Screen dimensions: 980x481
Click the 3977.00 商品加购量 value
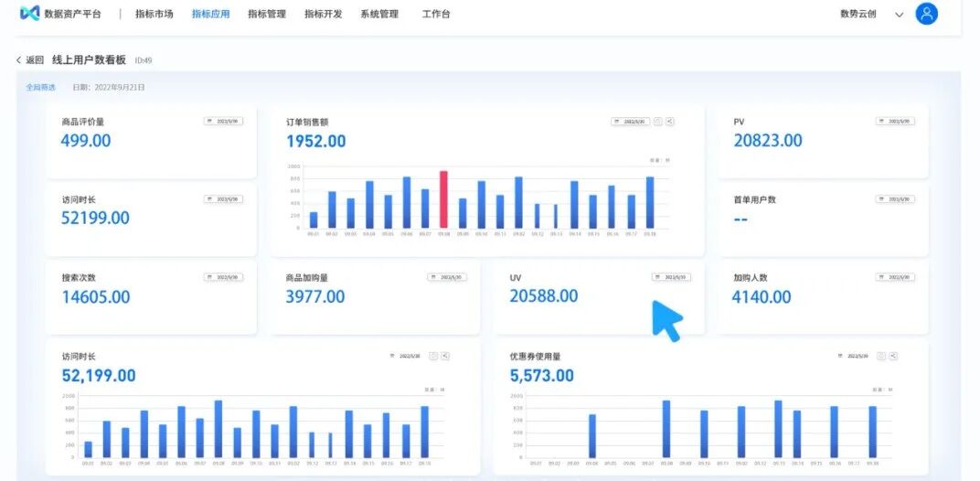tap(315, 296)
